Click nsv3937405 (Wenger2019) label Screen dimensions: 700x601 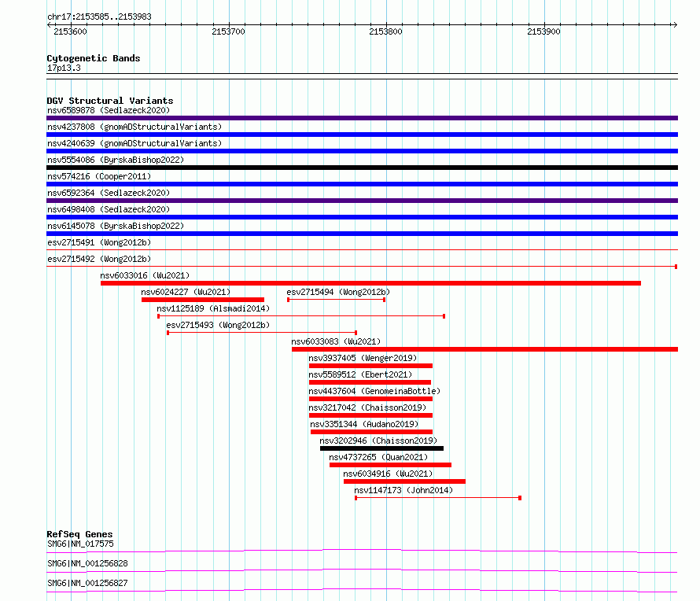tap(363, 358)
